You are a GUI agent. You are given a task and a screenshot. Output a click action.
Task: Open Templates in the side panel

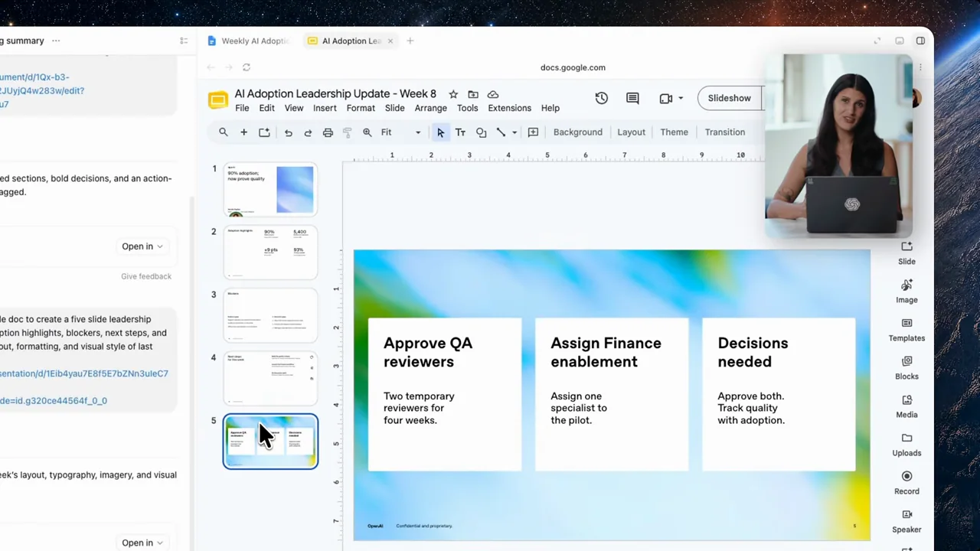pyautogui.click(x=906, y=330)
